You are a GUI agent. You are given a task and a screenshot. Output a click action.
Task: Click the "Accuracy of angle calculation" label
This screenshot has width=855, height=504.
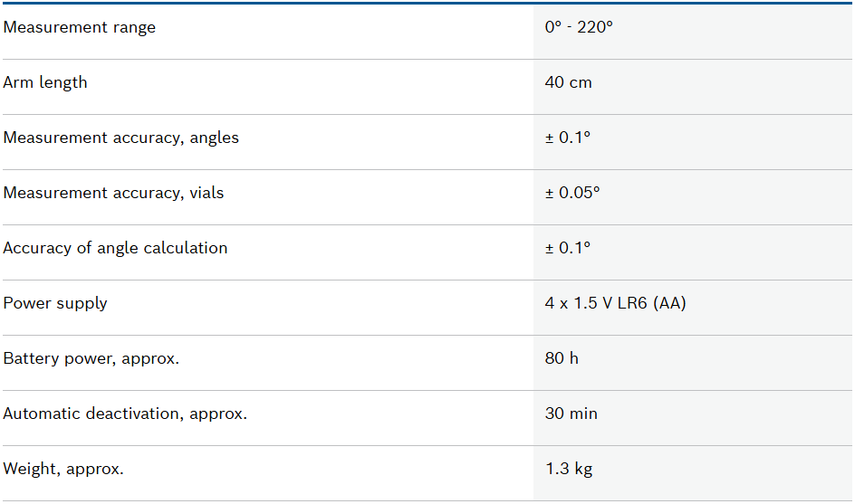[x=115, y=248]
